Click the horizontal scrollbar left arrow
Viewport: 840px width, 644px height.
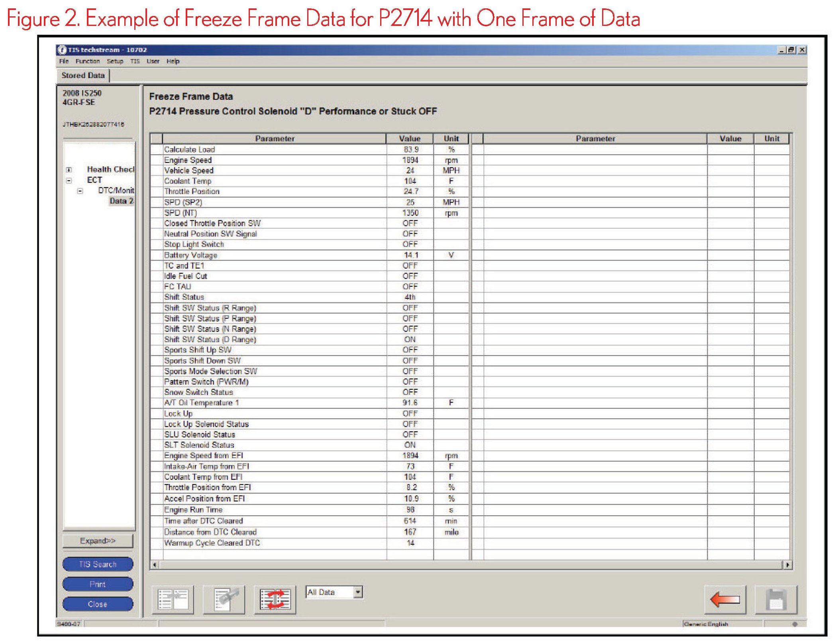point(155,565)
